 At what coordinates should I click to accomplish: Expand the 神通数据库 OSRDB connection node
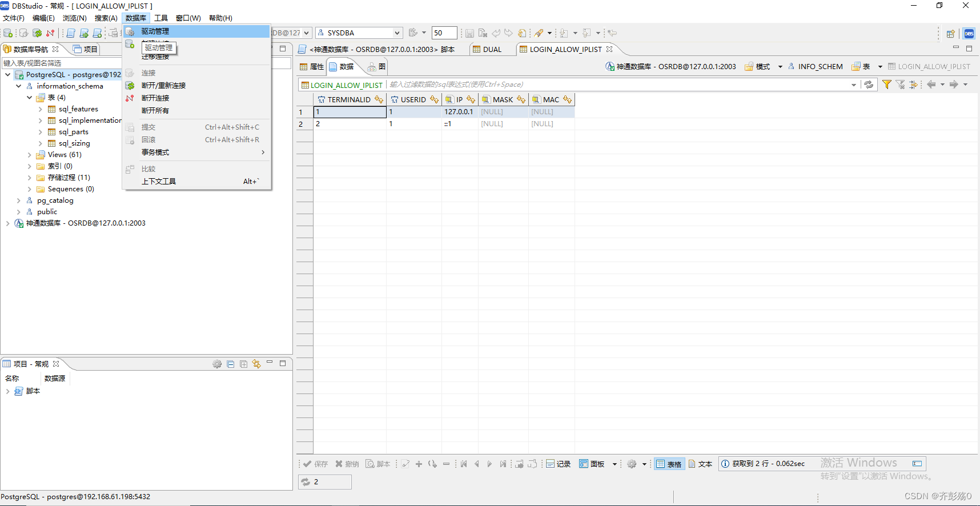[7, 223]
